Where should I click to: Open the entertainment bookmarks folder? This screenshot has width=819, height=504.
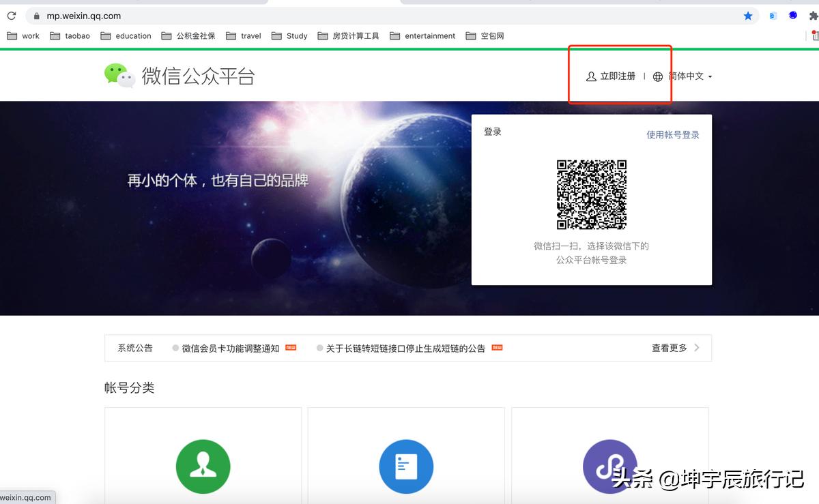point(422,35)
